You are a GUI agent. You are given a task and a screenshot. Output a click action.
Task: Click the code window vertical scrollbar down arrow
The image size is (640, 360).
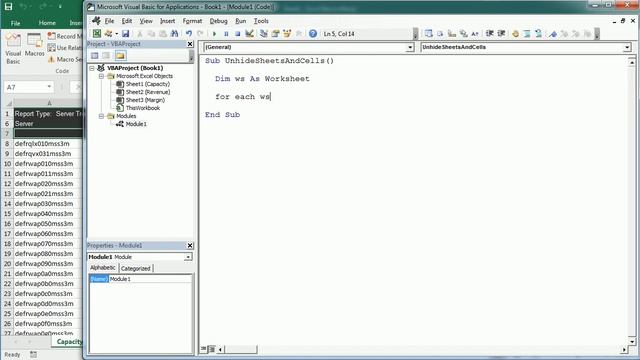[631, 342]
